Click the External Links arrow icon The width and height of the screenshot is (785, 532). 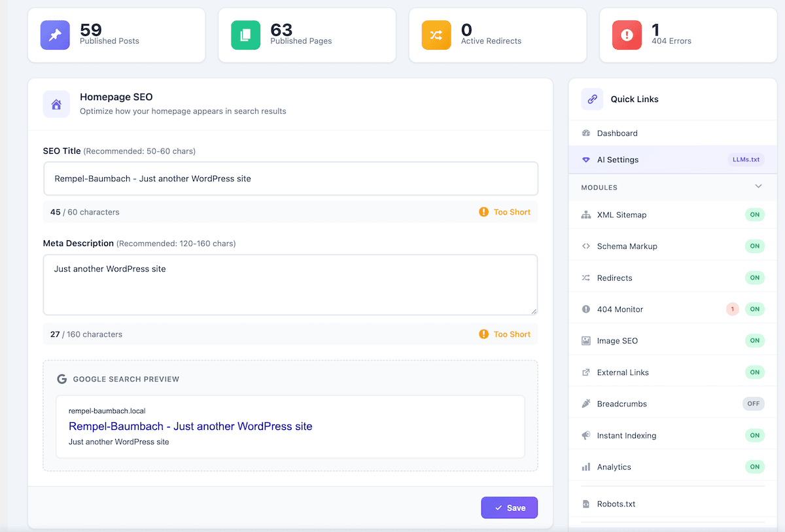[585, 372]
